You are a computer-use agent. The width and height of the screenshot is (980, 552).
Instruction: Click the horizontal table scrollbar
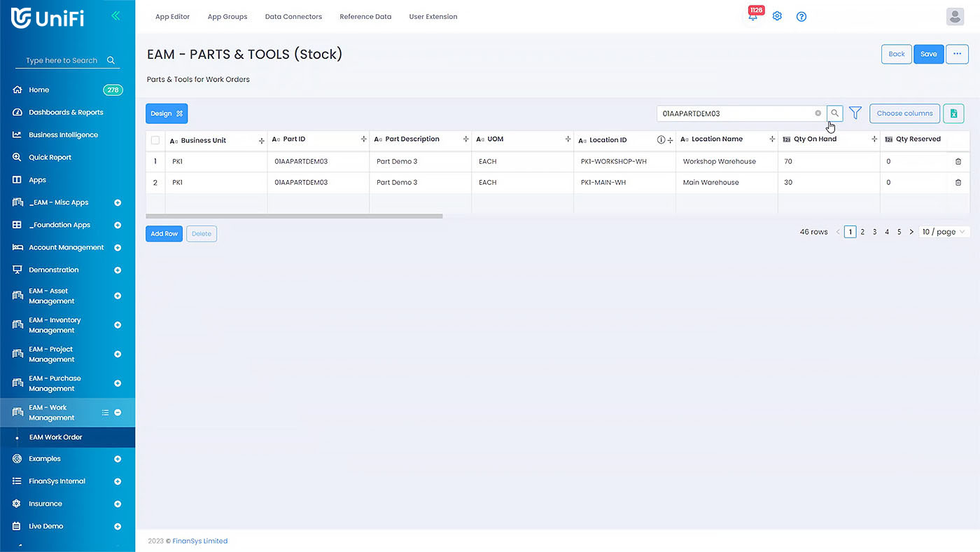(294, 216)
